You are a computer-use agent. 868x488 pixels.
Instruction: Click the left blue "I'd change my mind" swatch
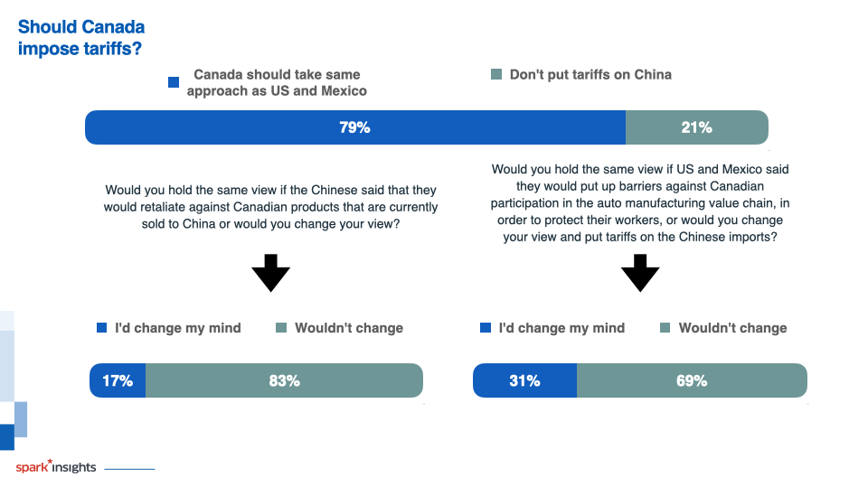(102, 327)
